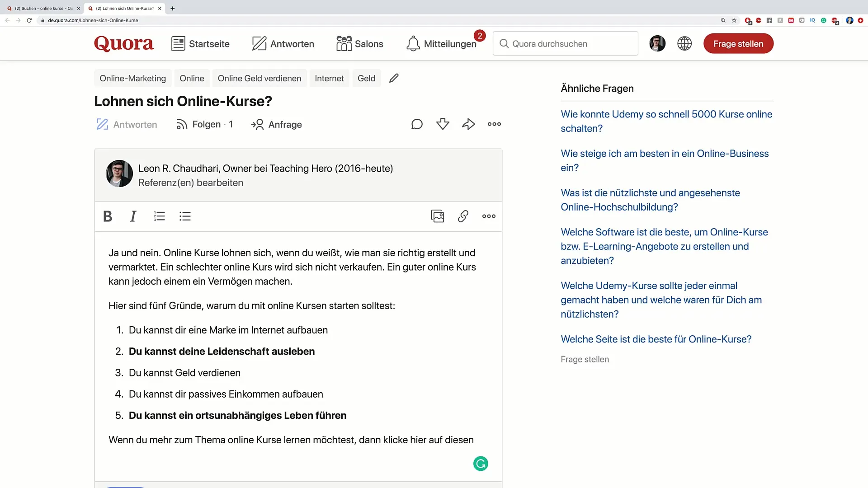868x488 pixels.
Task: Open the language globe menu
Action: point(684,43)
